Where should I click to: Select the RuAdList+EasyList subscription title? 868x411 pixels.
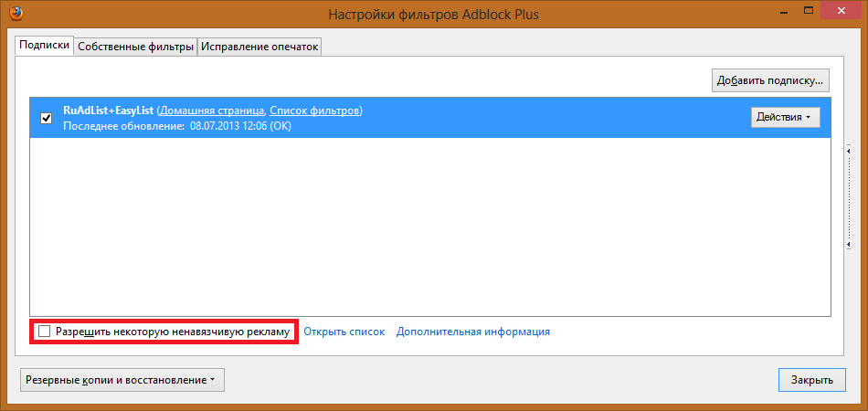[x=108, y=111]
